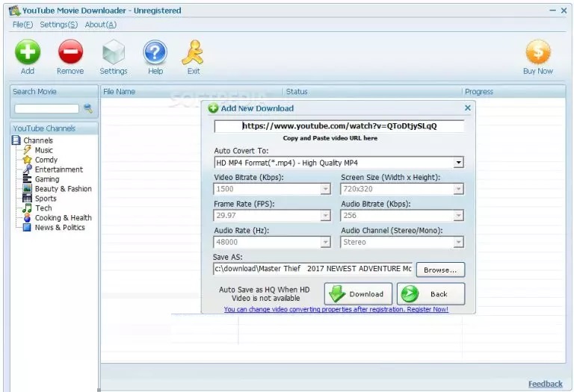Click the Buy Now label text

[538, 71]
